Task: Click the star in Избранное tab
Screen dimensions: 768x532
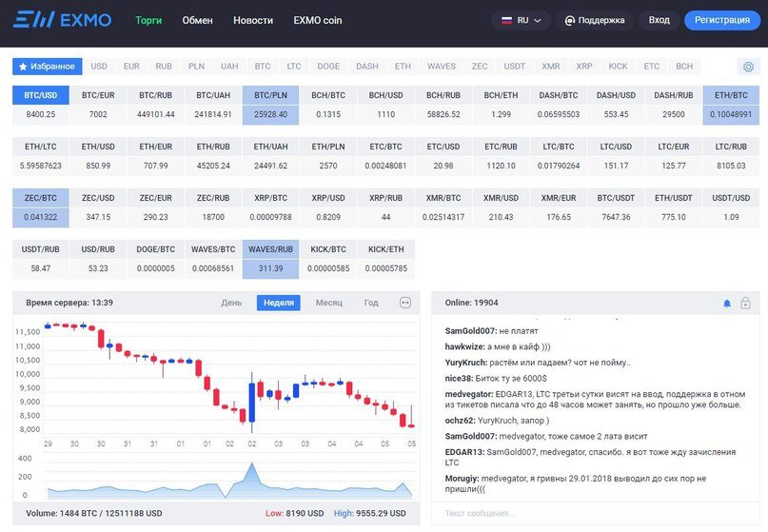Action: (23, 67)
